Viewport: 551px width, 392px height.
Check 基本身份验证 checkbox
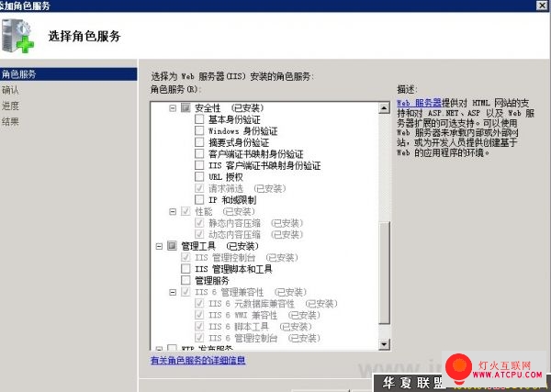[199, 119]
